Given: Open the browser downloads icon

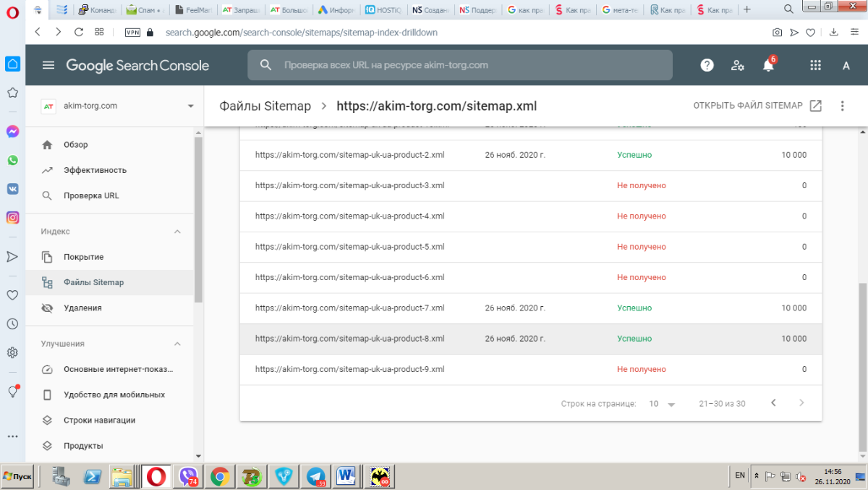Looking at the screenshot, I should tap(834, 33).
